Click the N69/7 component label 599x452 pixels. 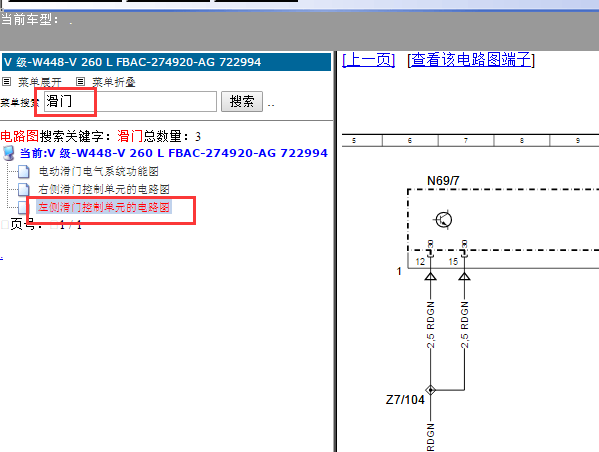(x=443, y=180)
